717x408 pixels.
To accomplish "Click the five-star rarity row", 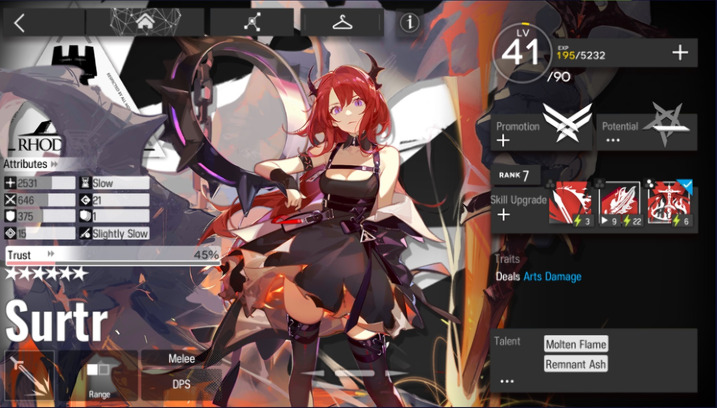I will (46, 274).
